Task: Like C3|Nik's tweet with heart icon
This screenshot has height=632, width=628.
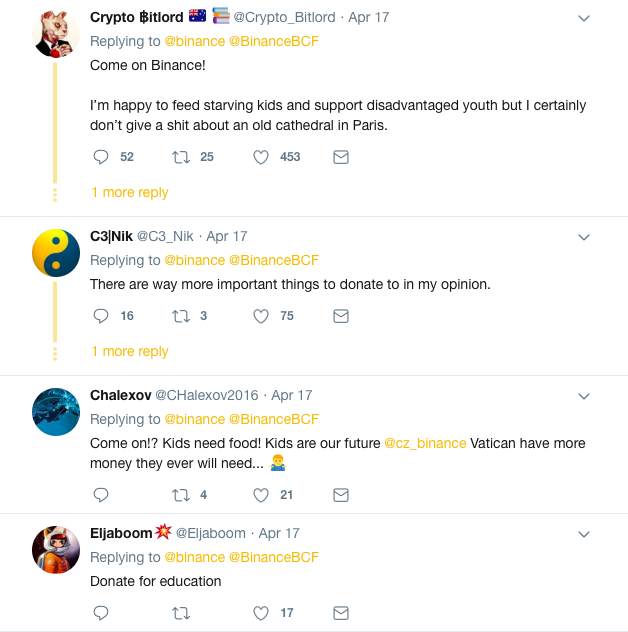Action: point(261,316)
